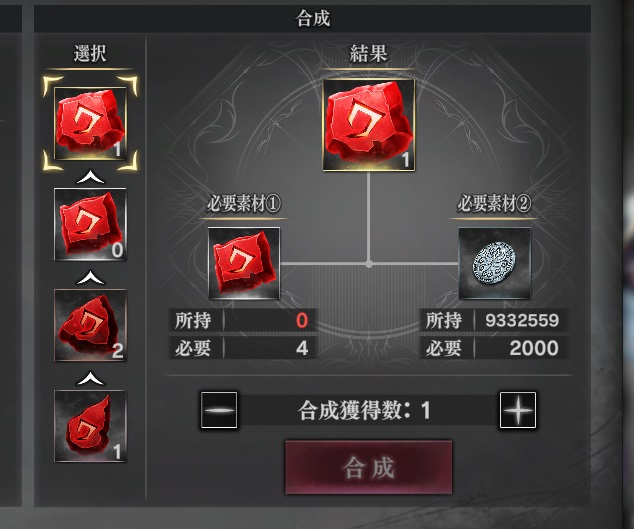This screenshot has height=529, width=634.
Task: Click the 合成 synthesize button
Action: pos(368,467)
